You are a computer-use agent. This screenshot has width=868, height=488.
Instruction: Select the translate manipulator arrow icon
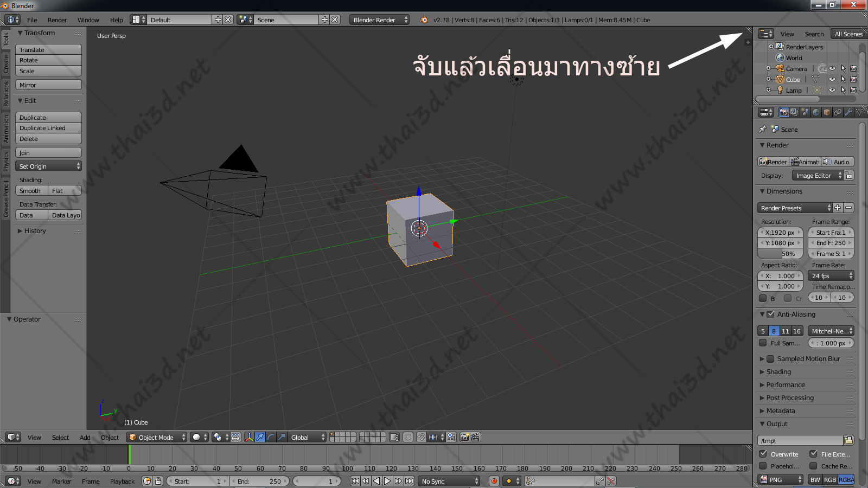click(x=260, y=437)
